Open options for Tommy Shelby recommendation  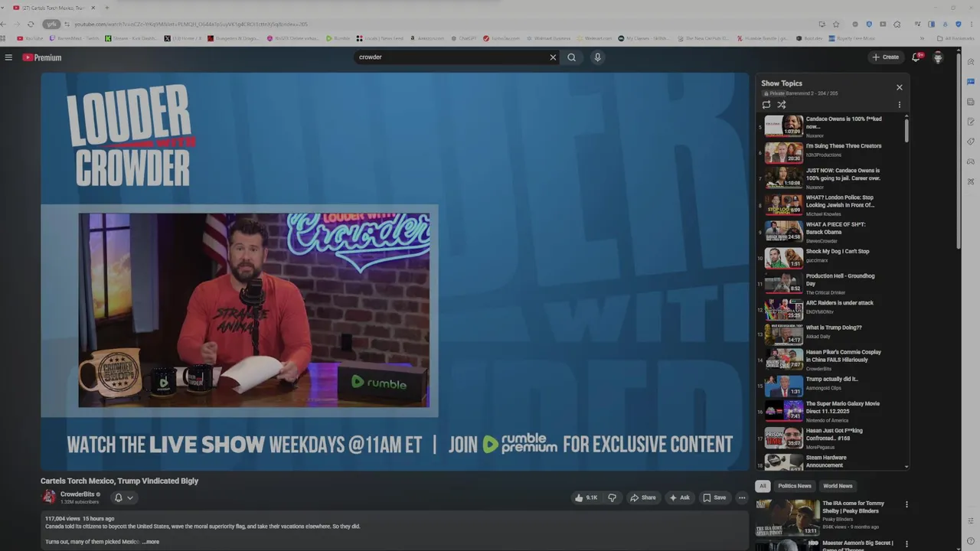click(906, 504)
